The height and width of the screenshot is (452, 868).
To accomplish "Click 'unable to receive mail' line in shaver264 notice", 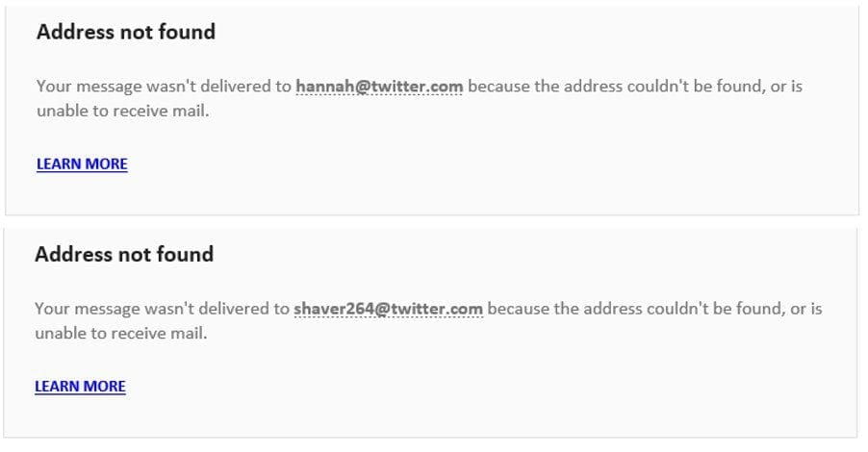I will click(120, 334).
